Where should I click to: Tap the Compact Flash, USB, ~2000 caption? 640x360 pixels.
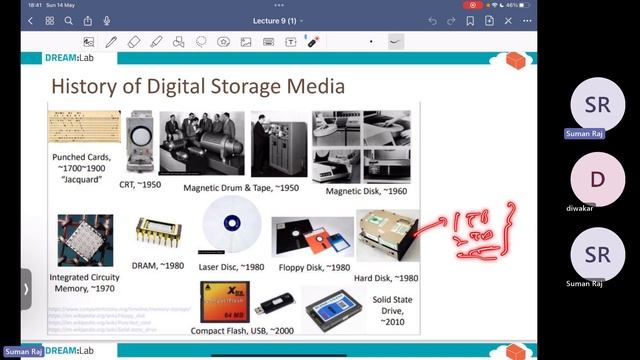click(242, 331)
